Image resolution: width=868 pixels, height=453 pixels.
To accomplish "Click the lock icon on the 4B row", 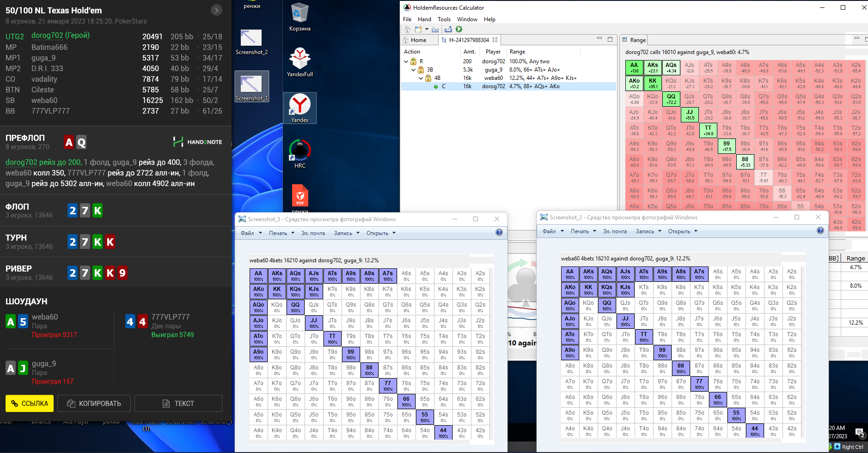I will coord(428,78).
